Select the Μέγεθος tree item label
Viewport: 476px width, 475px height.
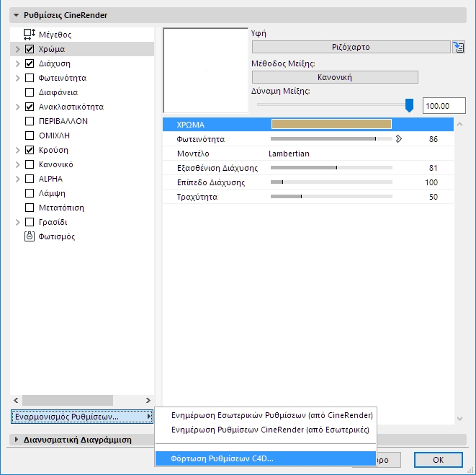(55, 35)
